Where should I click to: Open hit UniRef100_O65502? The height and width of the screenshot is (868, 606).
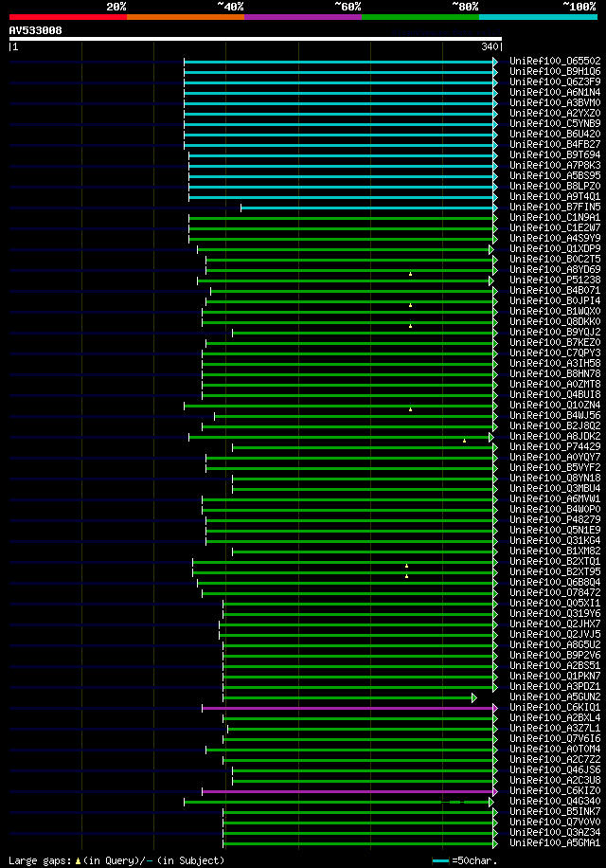click(555, 61)
